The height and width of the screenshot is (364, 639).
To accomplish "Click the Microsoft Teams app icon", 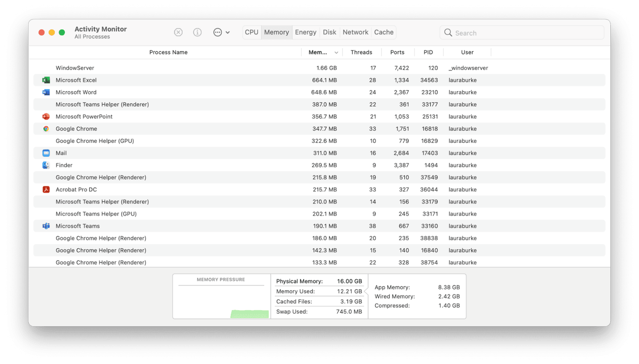I will (x=46, y=226).
